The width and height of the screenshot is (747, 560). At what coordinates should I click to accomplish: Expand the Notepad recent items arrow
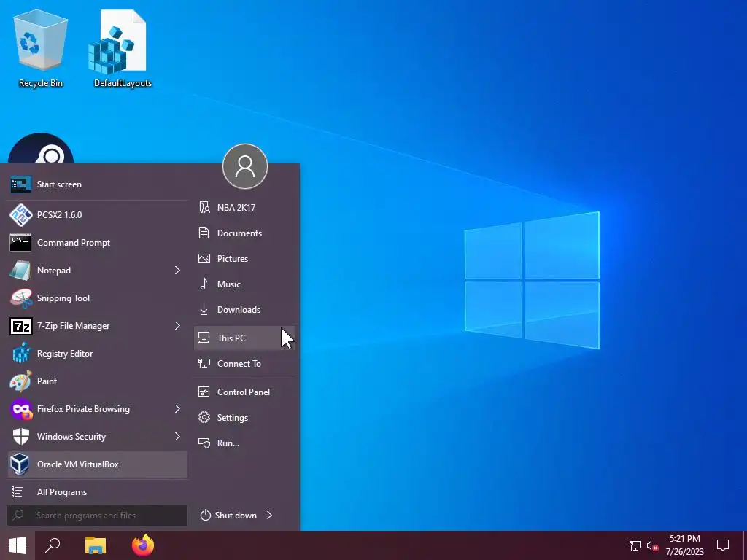pyautogui.click(x=177, y=270)
